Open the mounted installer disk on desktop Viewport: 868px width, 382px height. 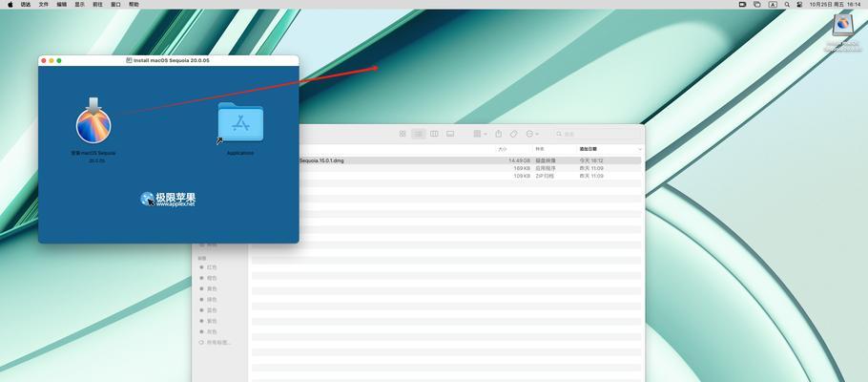click(842, 25)
